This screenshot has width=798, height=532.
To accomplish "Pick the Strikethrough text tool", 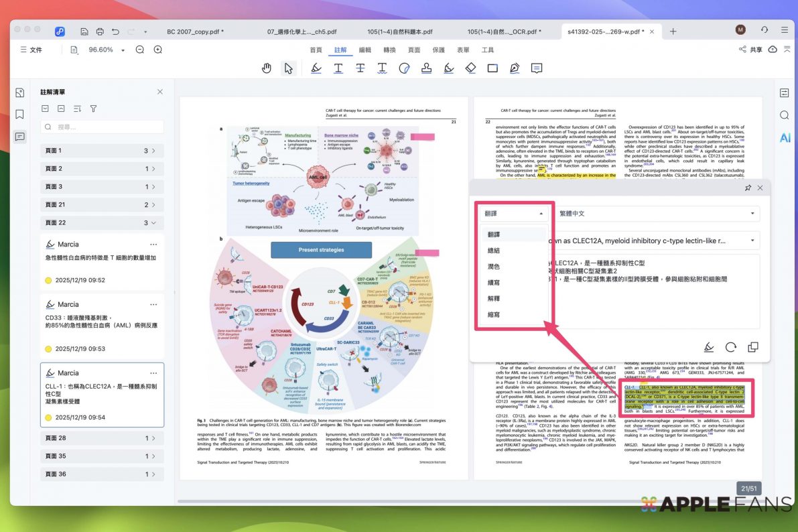I will pyautogui.click(x=360, y=68).
